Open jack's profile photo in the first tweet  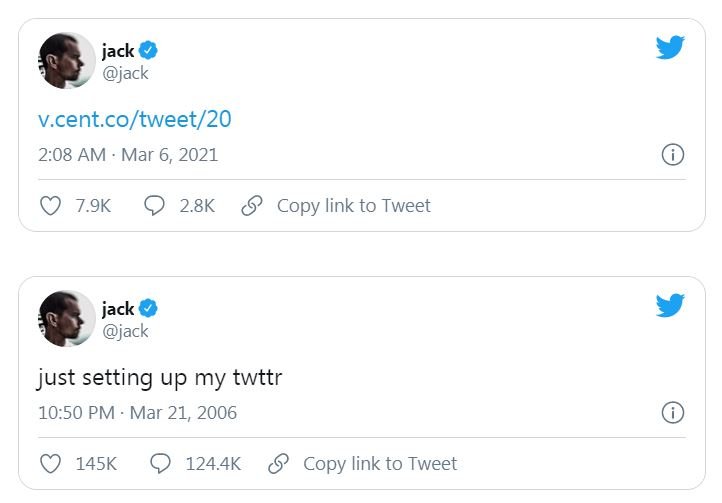pyautogui.click(x=67, y=60)
